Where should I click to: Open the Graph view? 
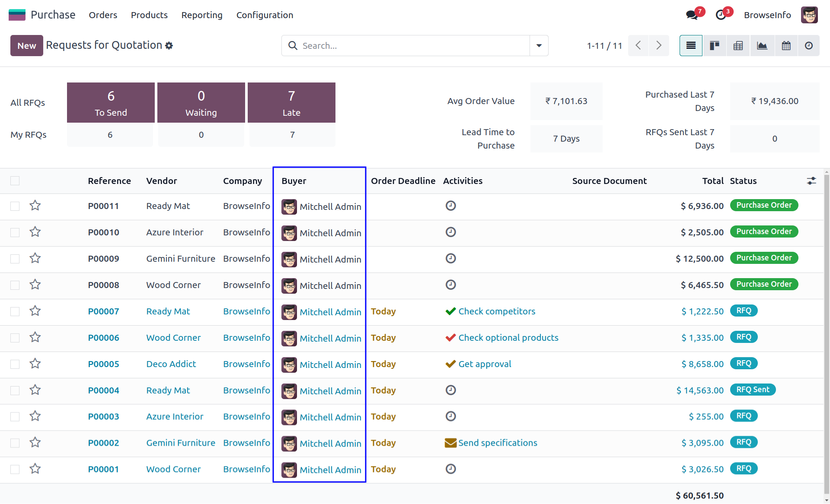pyautogui.click(x=762, y=46)
